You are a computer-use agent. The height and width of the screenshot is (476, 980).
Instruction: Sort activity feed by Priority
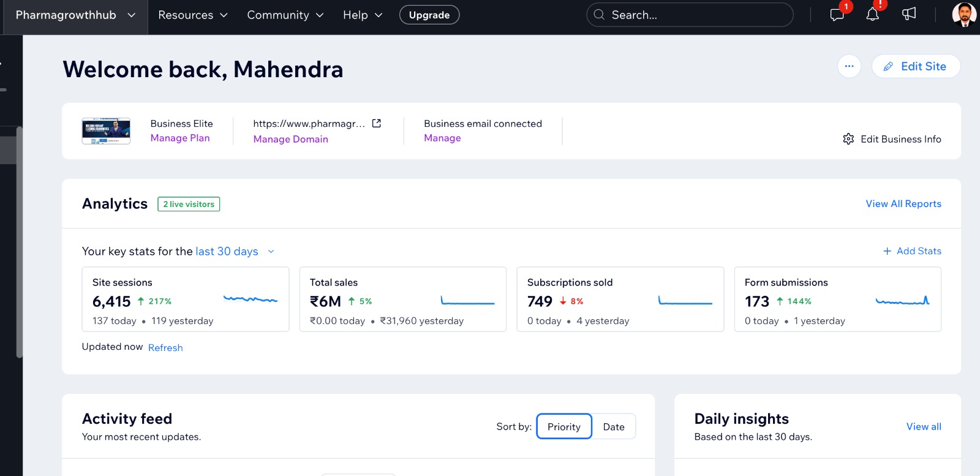pyautogui.click(x=563, y=427)
